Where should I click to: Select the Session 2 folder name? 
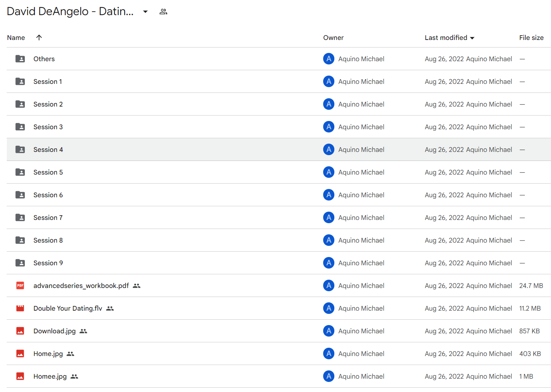tap(48, 104)
